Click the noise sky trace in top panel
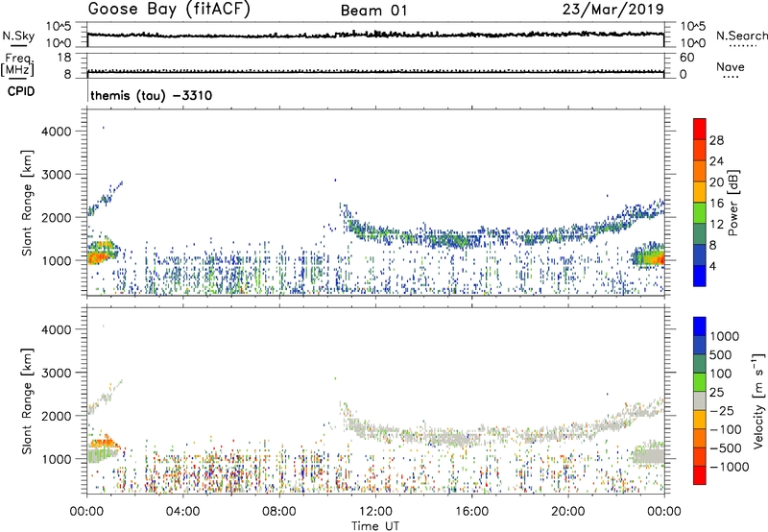 [x=375, y=35]
